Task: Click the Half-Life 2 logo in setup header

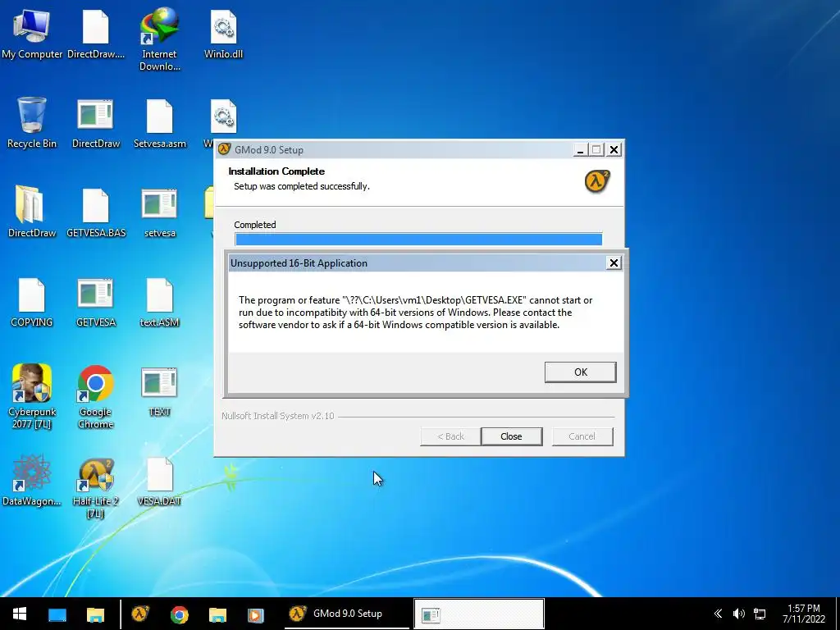Action: [x=597, y=181]
